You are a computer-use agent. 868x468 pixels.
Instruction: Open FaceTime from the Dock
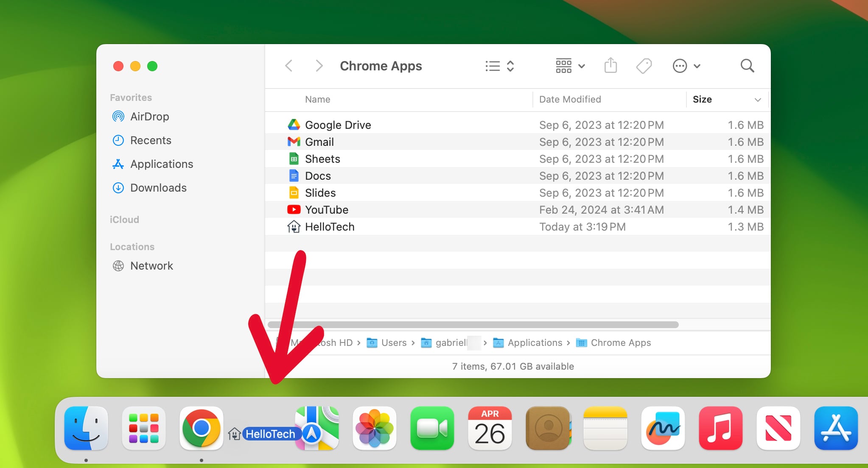point(432,428)
